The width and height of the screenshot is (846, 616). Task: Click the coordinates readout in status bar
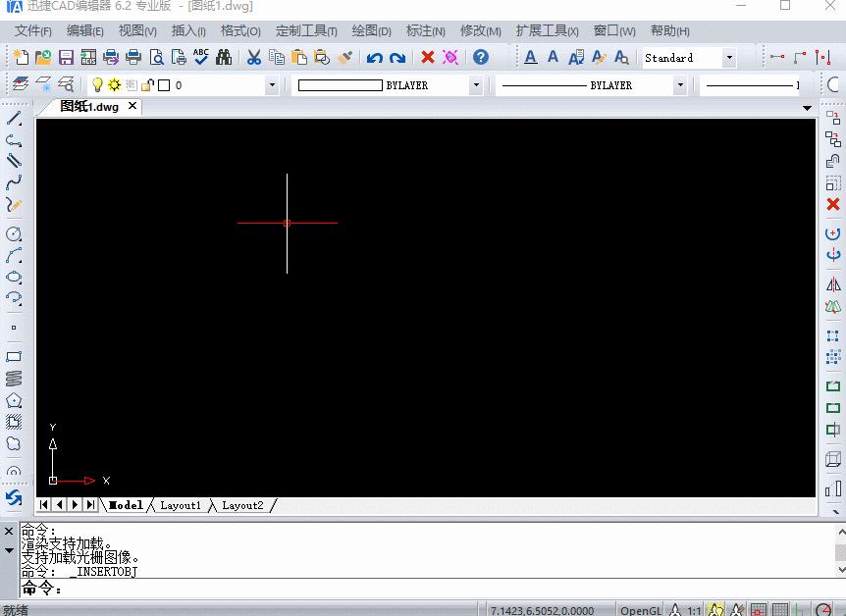(x=542, y=611)
